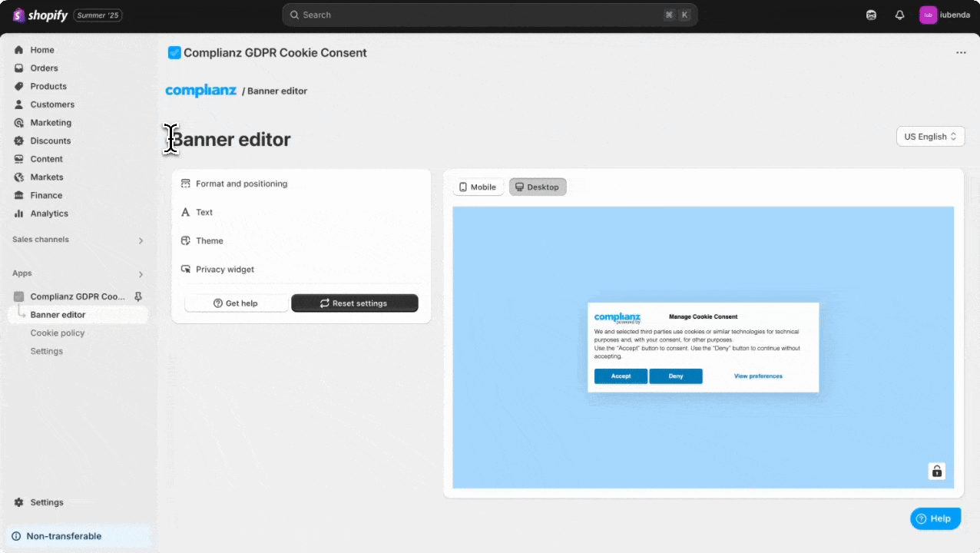Open store Settings with gear icon
This screenshot has height=553, width=980.
point(47,502)
